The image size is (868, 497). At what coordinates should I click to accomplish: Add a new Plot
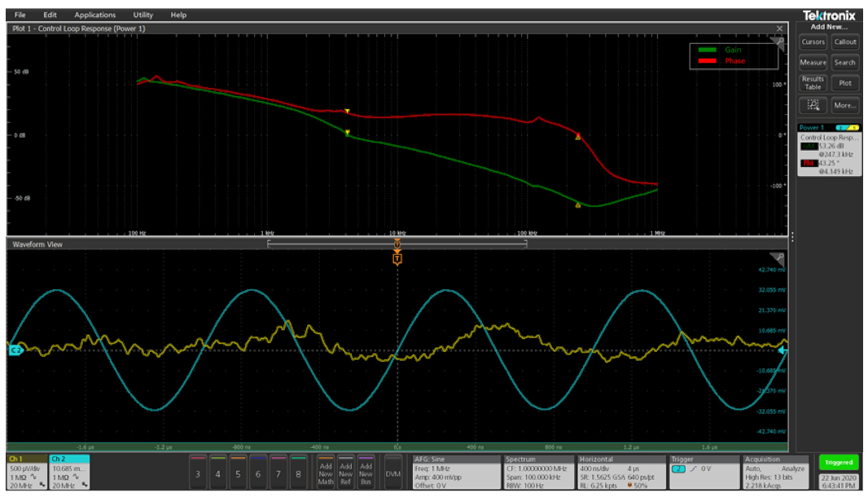click(x=845, y=82)
